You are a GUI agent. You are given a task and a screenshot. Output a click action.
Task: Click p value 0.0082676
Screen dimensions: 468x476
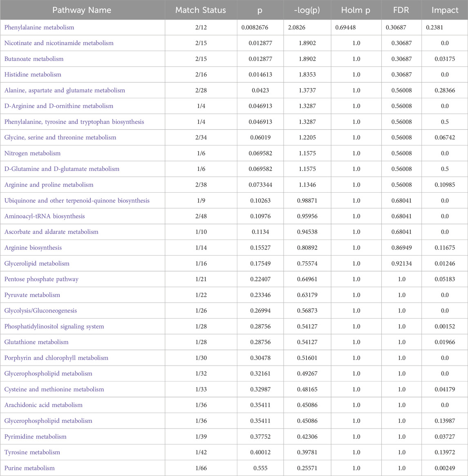click(x=255, y=27)
